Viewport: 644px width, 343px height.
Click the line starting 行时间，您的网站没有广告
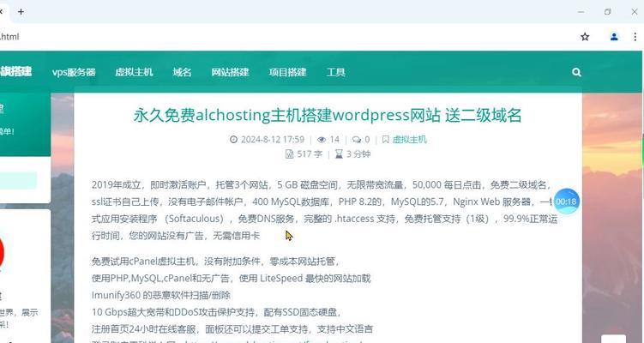point(176,236)
